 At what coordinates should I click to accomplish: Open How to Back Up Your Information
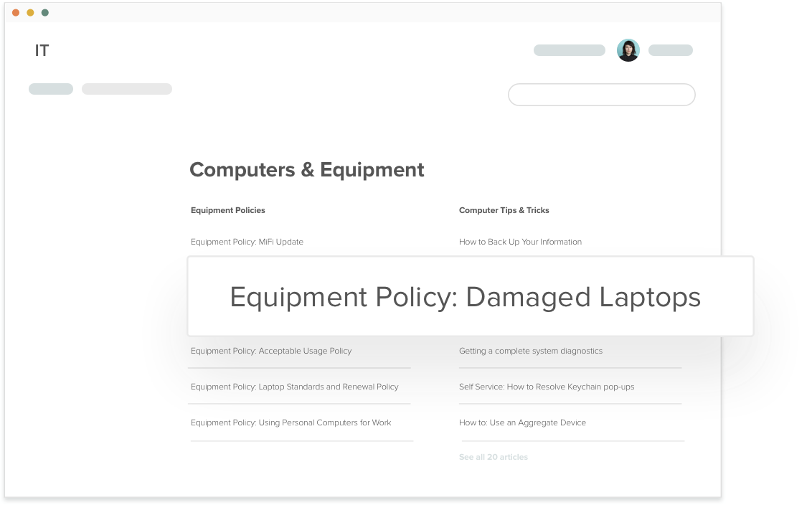(x=521, y=242)
